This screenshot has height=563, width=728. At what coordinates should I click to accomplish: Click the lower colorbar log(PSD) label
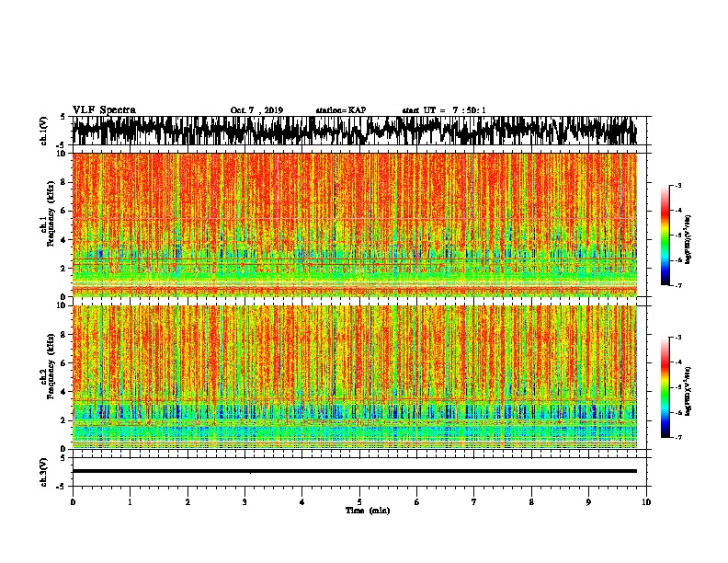pyautogui.click(x=688, y=392)
